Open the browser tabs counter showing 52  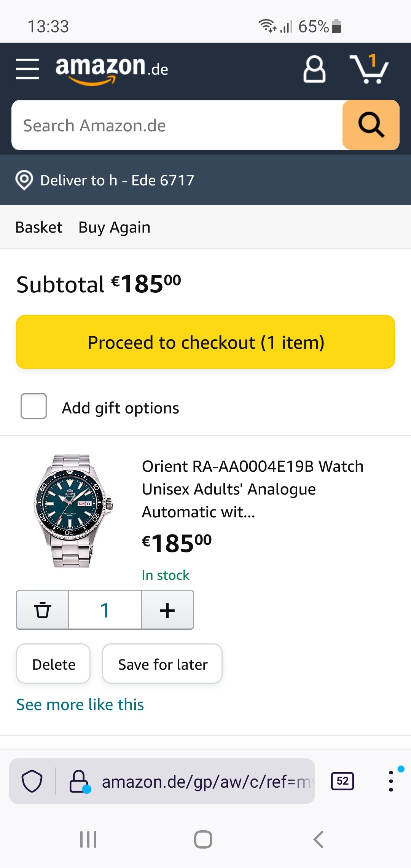[342, 781]
